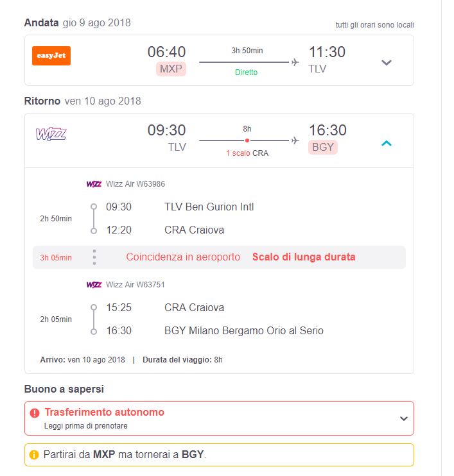Click the Wizz Air W63986 flight number

[135, 184]
